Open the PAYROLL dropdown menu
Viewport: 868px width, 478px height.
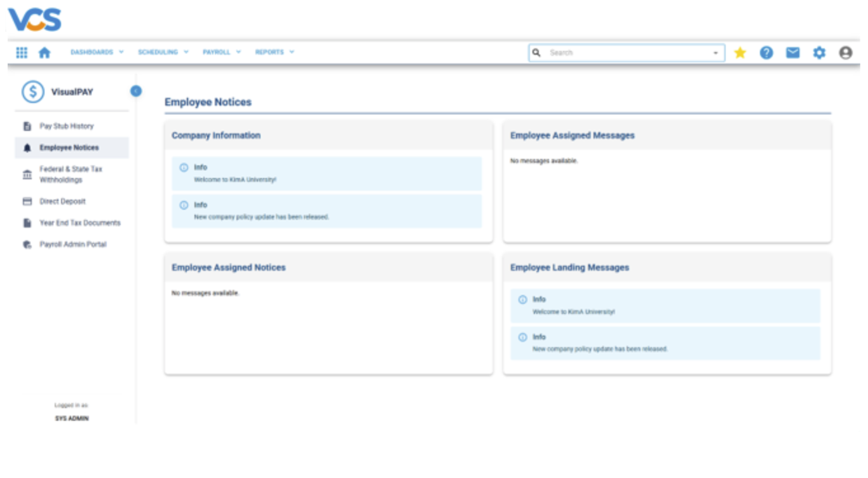coord(216,53)
